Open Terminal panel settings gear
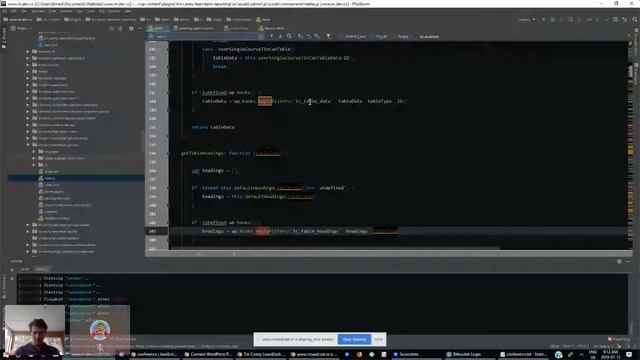640x360 pixels. 619,261
